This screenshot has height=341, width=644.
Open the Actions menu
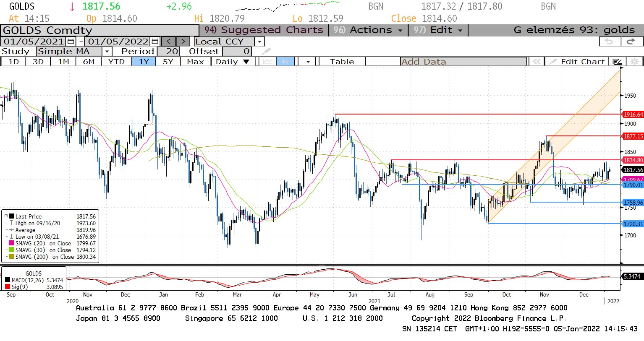coord(368,30)
